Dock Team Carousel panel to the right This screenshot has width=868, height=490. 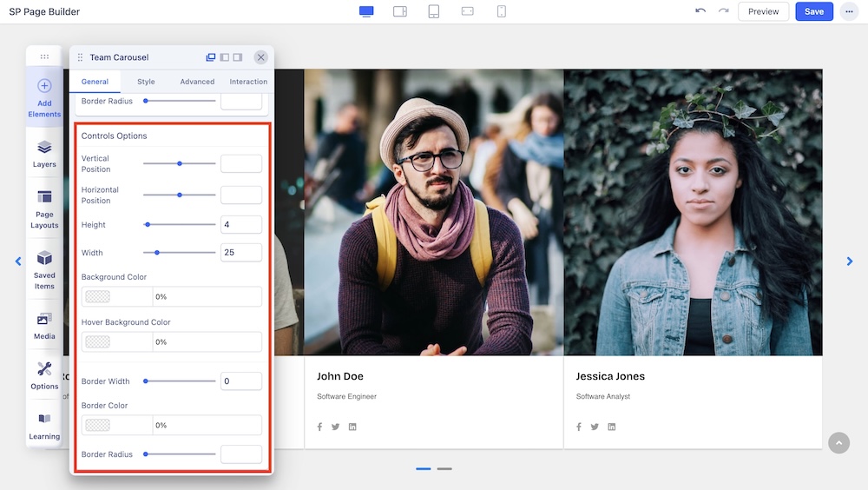click(x=238, y=57)
